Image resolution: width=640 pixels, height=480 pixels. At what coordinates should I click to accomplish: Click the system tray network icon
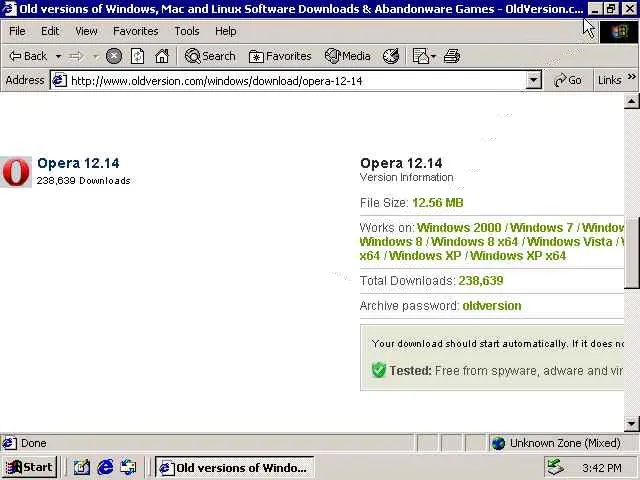(556, 467)
